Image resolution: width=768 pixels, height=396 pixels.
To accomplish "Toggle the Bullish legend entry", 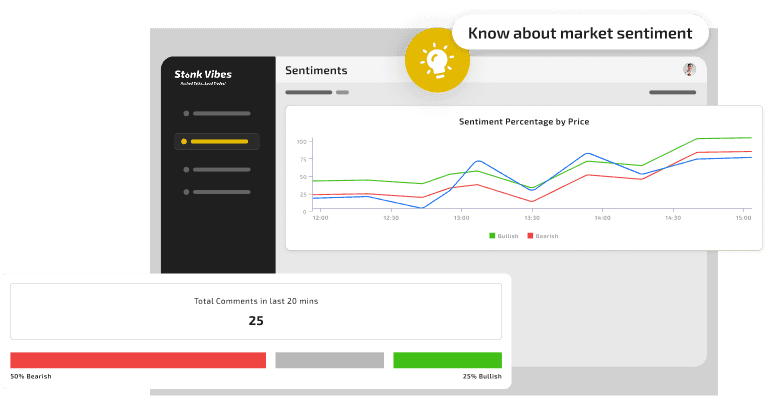I will pos(504,236).
